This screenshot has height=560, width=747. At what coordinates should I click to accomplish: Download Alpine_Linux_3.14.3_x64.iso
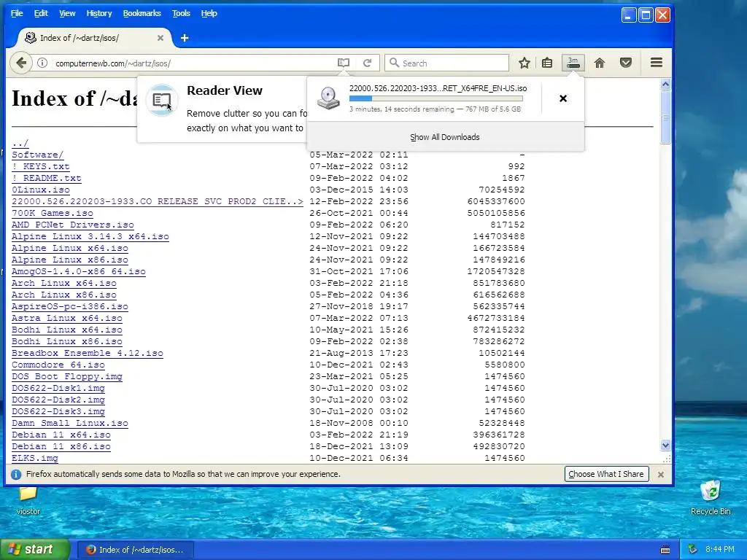[90, 236]
